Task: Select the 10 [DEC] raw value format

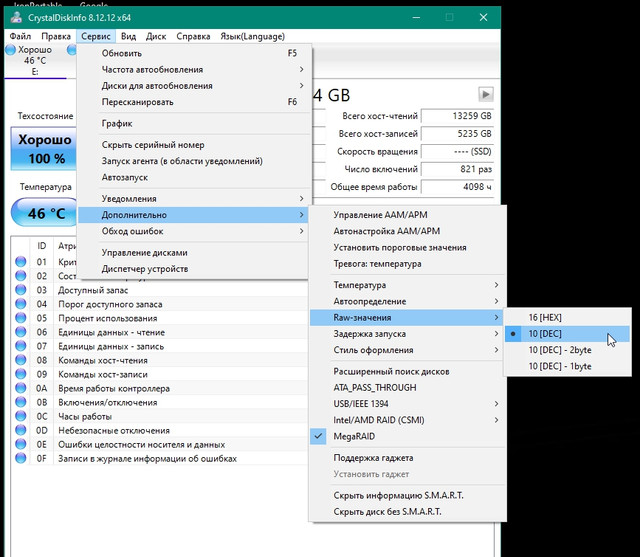Action: [568, 334]
